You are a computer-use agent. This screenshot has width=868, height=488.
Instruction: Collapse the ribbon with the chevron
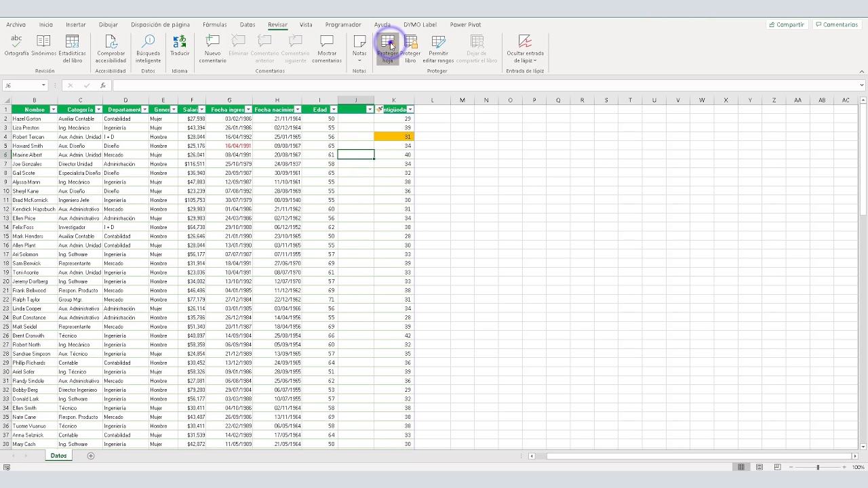tap(862, 71)
